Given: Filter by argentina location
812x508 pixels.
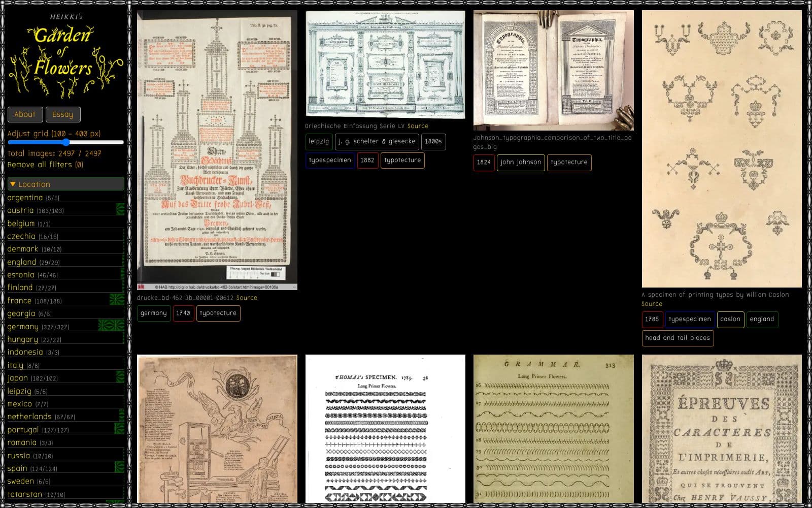Looking at the screenshot, I should pyautogui.click(x=66, y=198).
